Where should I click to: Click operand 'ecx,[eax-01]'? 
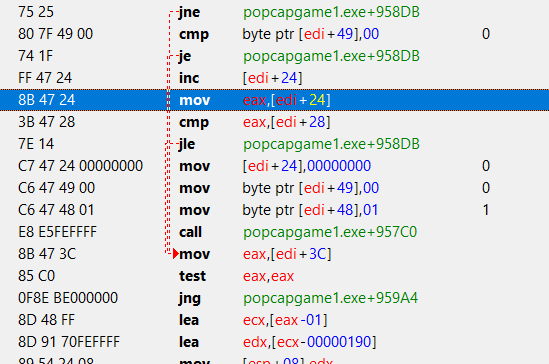coord(285,320)
